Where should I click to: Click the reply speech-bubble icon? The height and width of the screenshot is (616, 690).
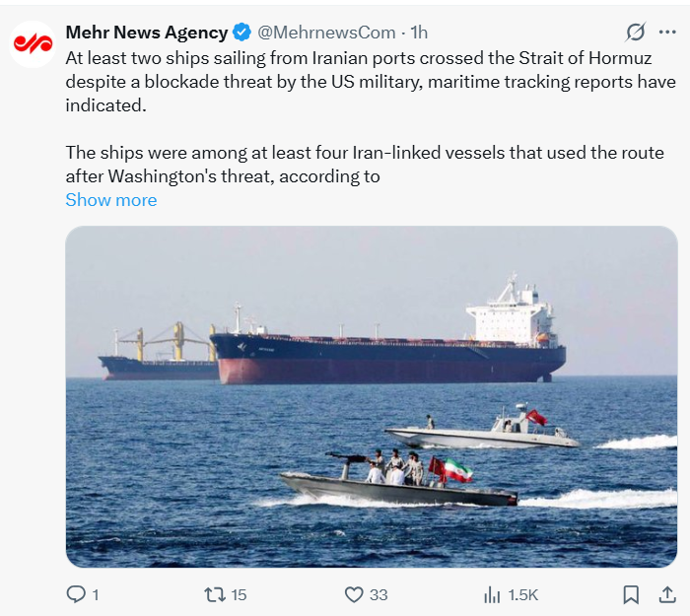pyautogui.click(x=75, y=594)
